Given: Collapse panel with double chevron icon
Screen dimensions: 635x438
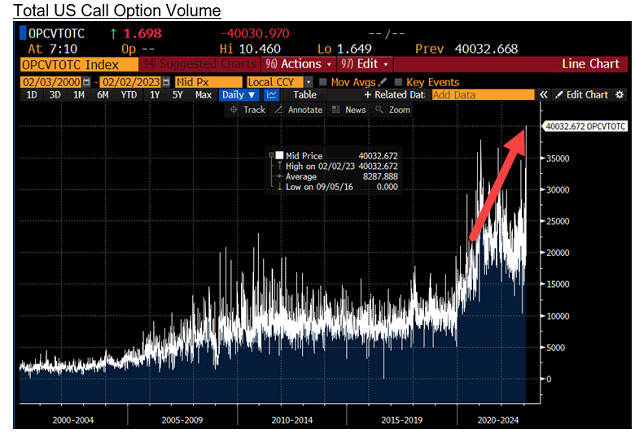Looking at the screenshot, I should [543, 95].
